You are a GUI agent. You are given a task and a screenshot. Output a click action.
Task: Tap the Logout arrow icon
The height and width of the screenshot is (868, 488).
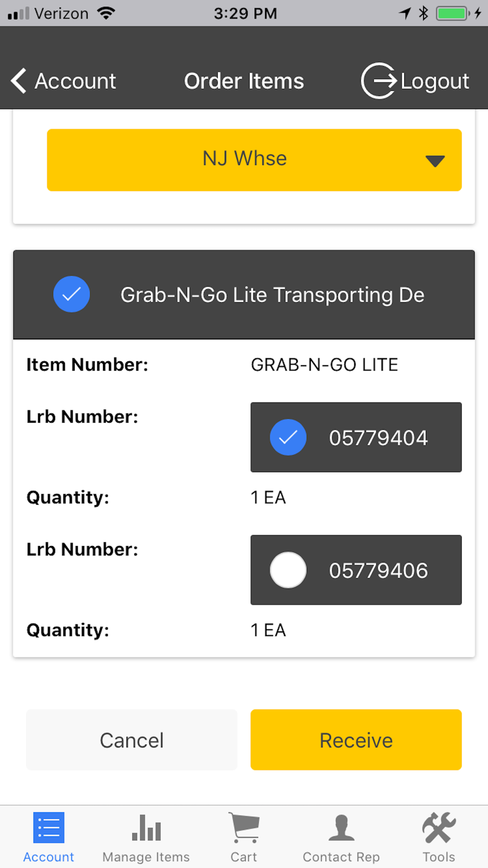(379, 81)
